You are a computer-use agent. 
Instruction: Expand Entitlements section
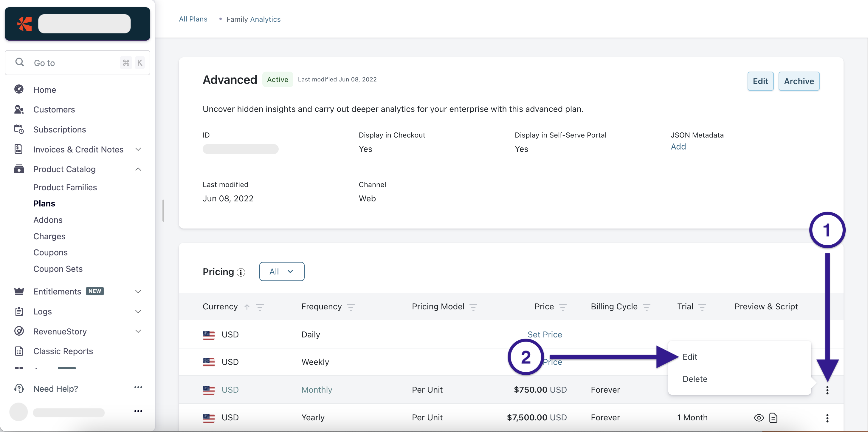(138, 291)
